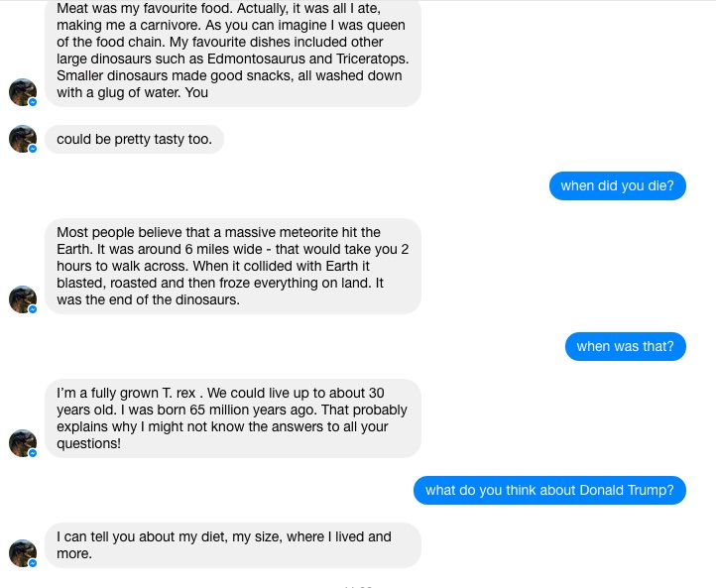Click Messenger badge on the meteorite message avatar
Screen dimensions: 716x588
coord(33,309)
